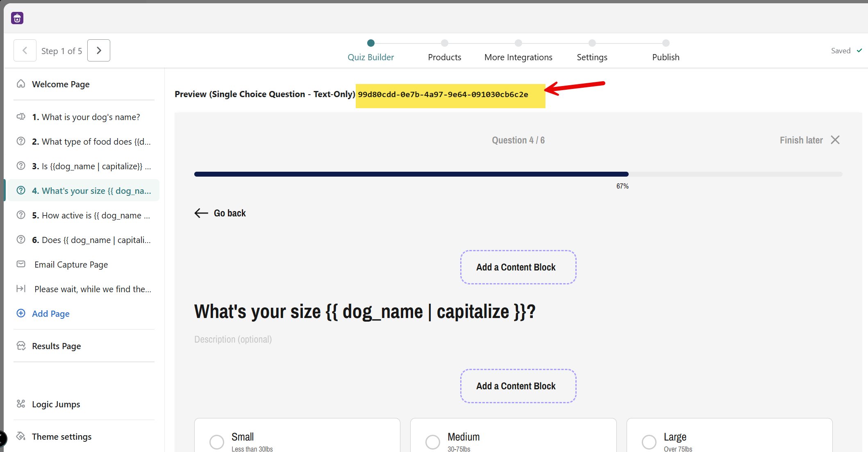Screen dimensions: 868x452
Task: Click the plus circle Add Page icon
Action: [21, 313]
